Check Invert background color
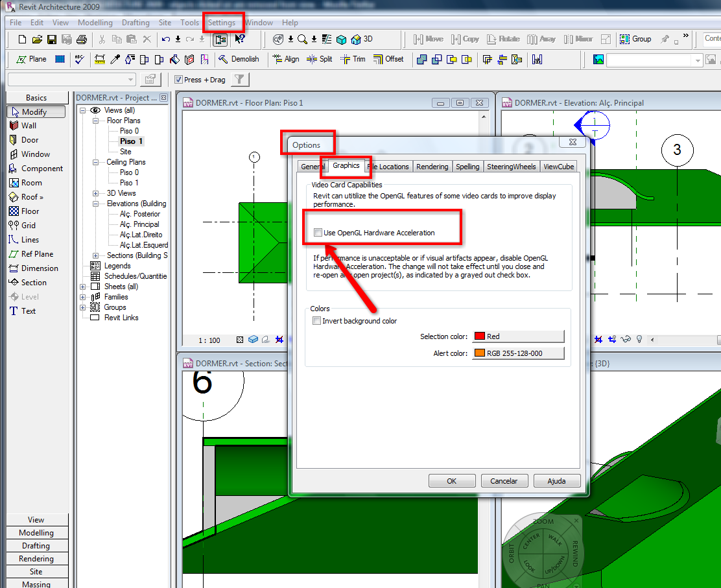721x588 pixels. pos(316,321)
